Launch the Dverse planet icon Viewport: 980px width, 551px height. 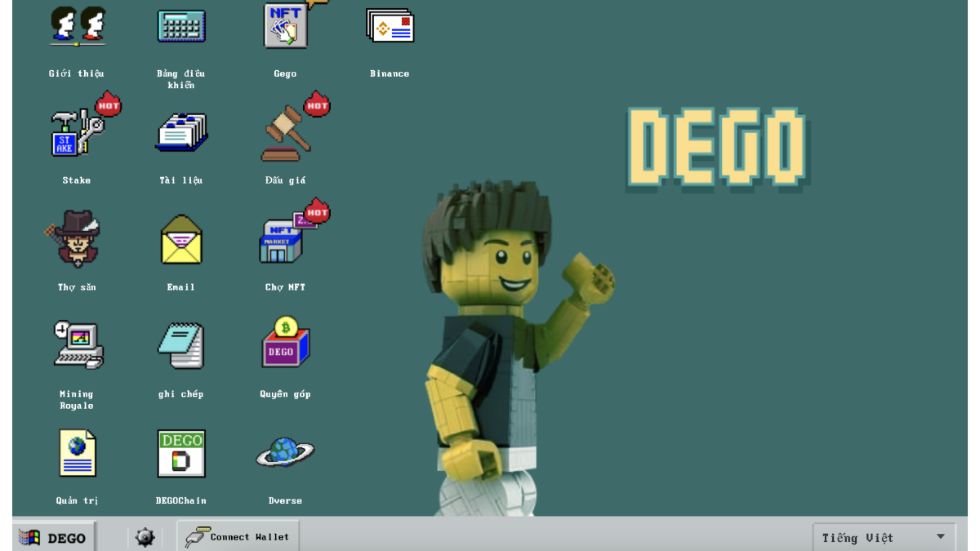click(285, 453)
